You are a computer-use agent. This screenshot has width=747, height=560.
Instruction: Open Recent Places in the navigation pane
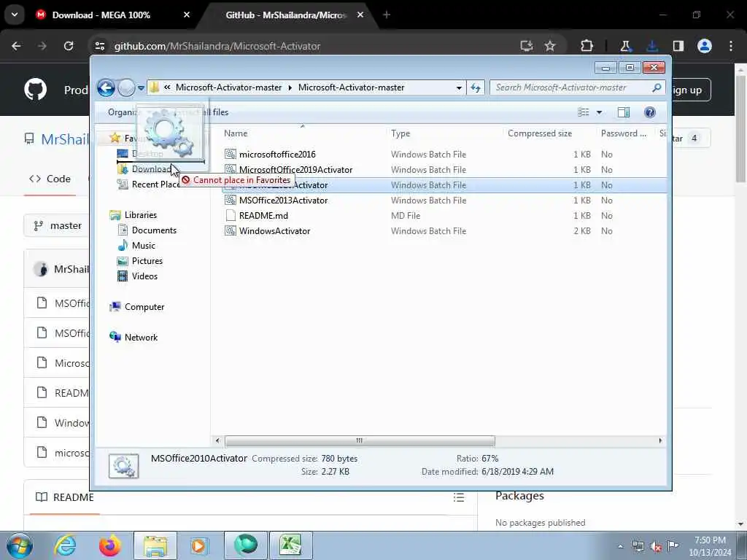[x=155, y=184]
